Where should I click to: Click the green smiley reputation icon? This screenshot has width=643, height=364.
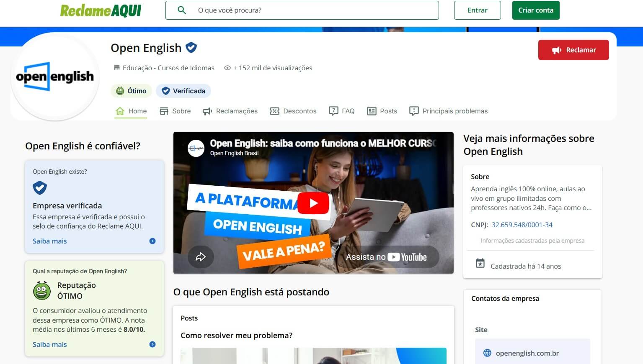[42, 291]
